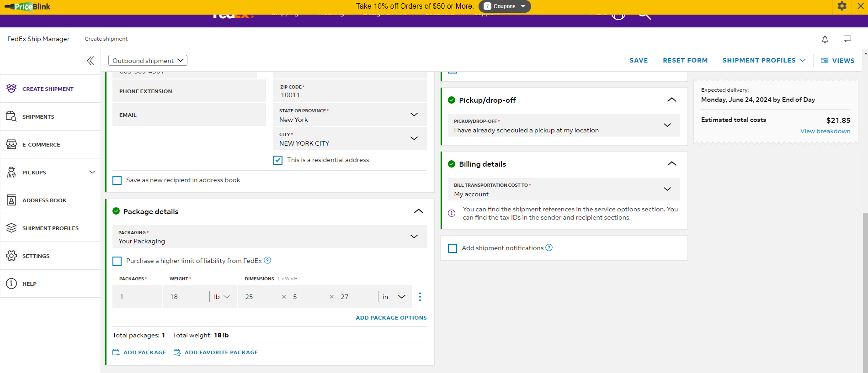This screenshot has width=868, height=373.
Task: Open Packaging dropdown
Action: 270,236
